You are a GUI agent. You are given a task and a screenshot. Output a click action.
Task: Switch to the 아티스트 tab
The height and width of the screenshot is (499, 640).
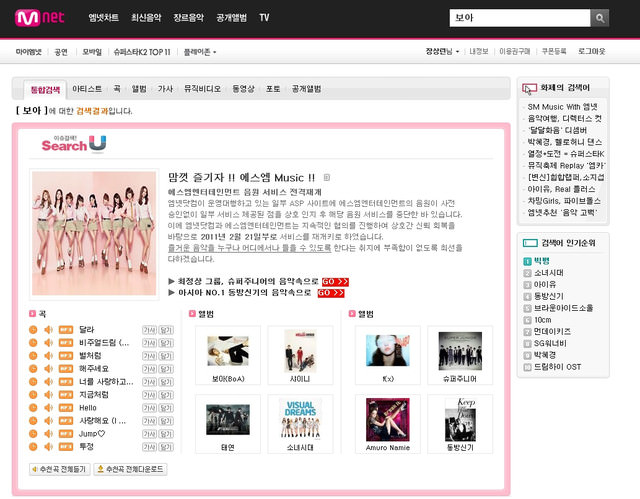[87, 89]
